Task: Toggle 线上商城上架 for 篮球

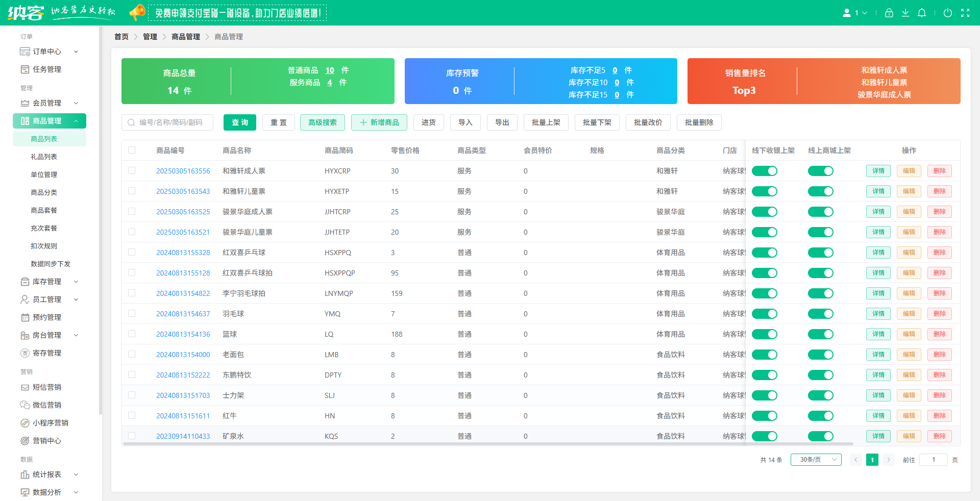Action: (x=820, y=334)
